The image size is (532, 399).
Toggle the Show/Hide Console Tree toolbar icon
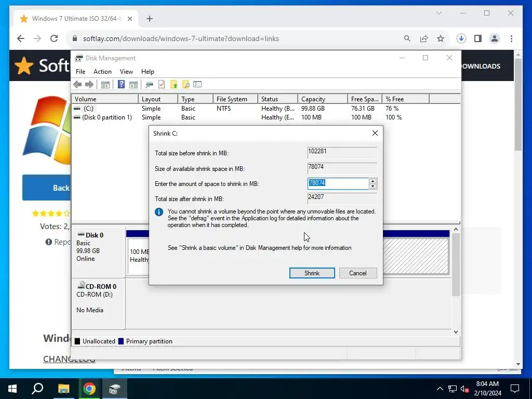tap(105, 85)
